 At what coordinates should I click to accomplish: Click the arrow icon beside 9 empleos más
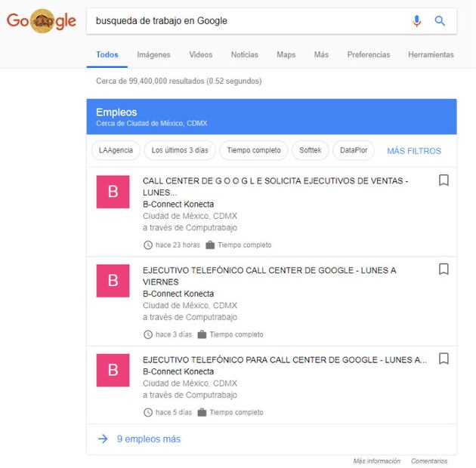click(x=103, y=439)
